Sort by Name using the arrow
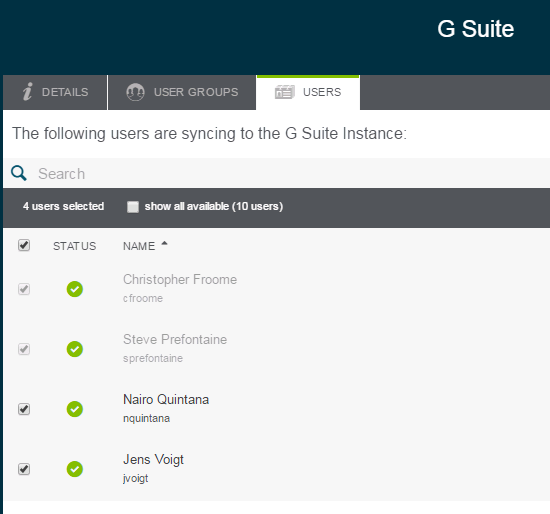 click(x=164, y=243)
